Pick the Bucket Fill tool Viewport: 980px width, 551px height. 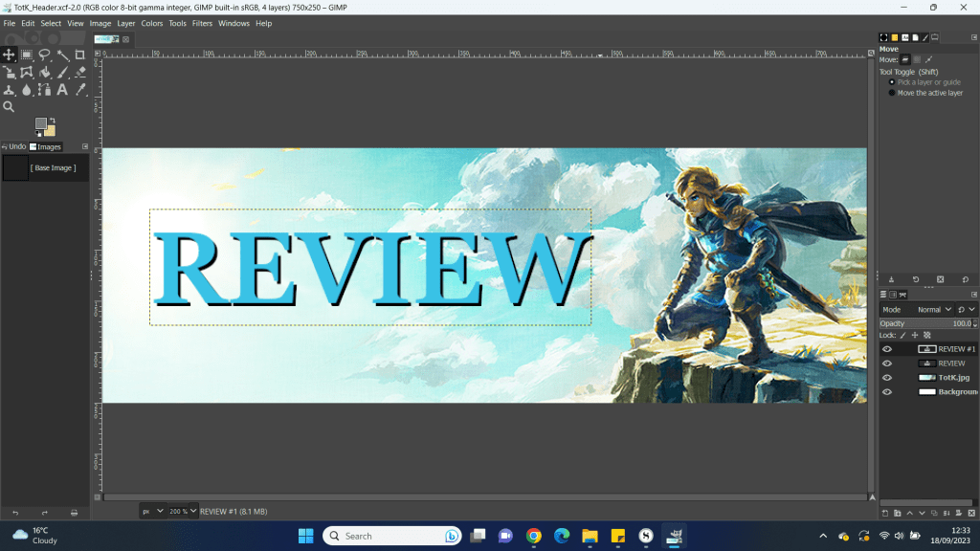click(44, 73)
